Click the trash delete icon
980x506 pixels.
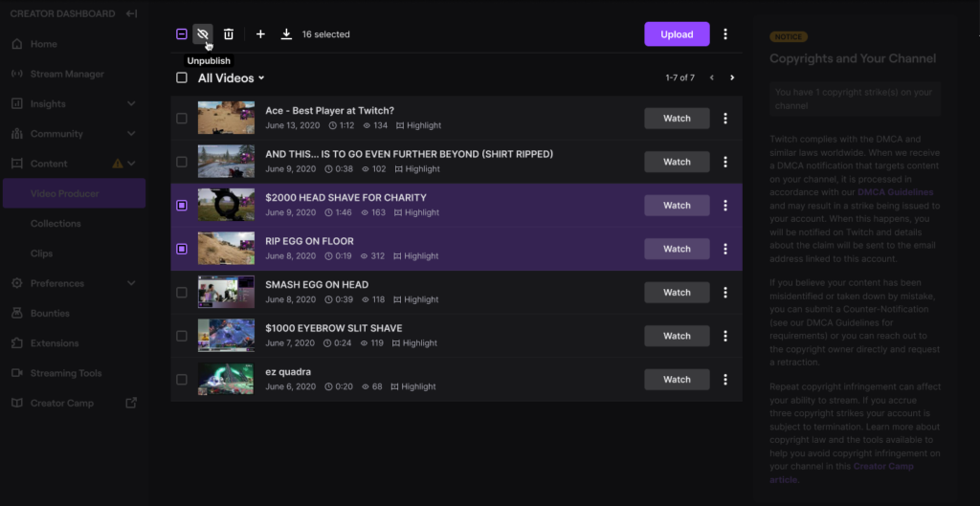pos(229,34)
